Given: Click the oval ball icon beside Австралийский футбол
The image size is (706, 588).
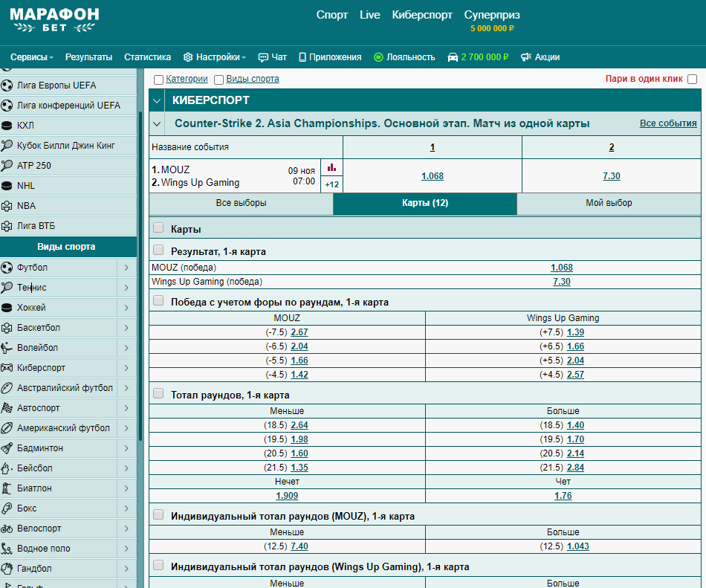Looking at the screenshot, I should pos(7,387).
